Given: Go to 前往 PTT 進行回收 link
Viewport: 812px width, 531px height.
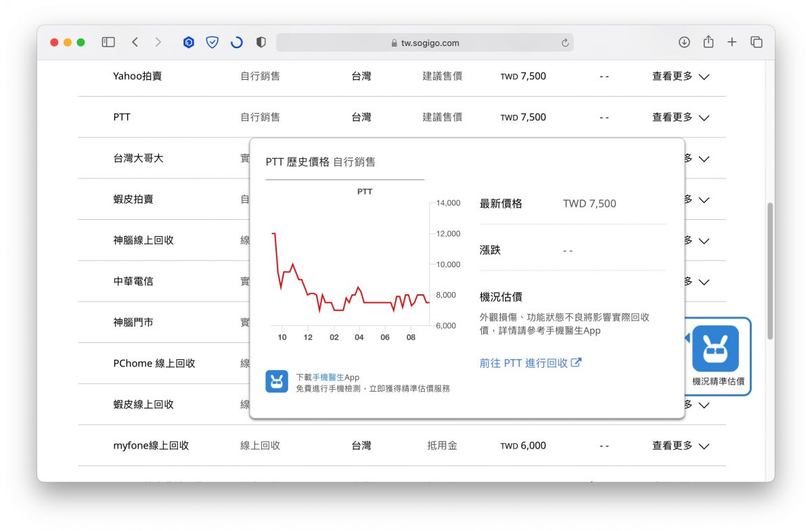Looking at the screenshot, I should 531,363.
